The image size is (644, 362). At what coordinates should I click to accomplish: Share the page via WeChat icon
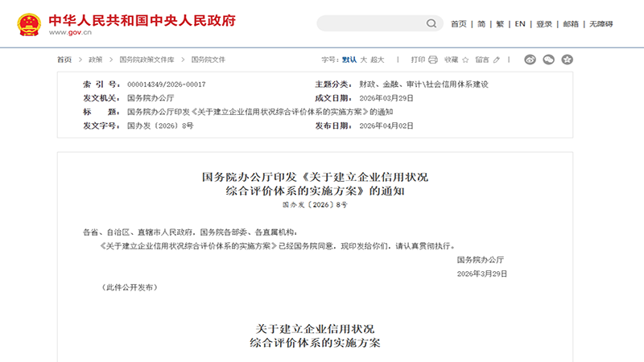[549, 60]
